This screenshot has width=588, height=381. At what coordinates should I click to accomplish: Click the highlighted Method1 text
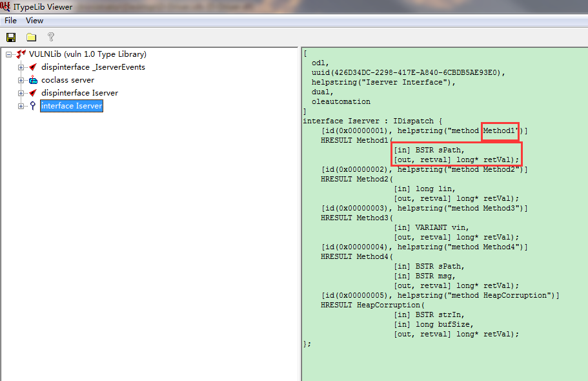[x=500, y=130]
